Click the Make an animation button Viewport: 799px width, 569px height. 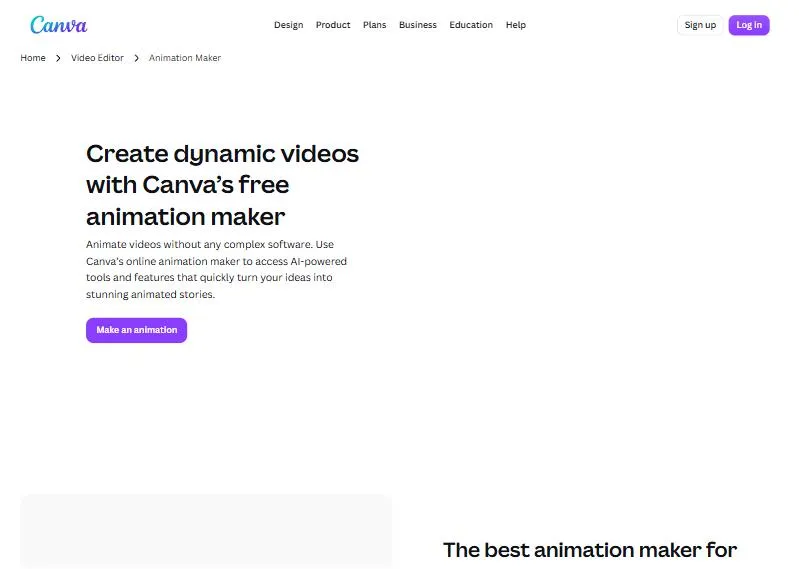137,330
